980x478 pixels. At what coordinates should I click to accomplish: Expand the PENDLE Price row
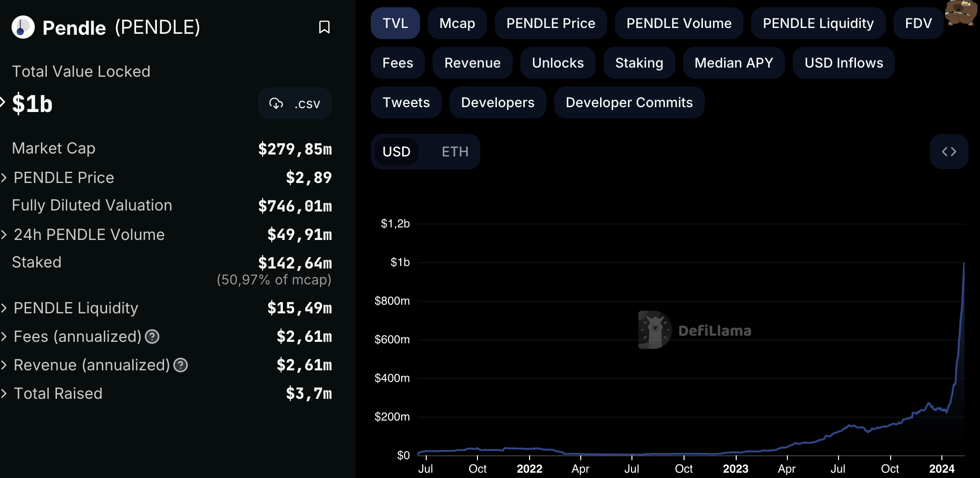[4, 178]
